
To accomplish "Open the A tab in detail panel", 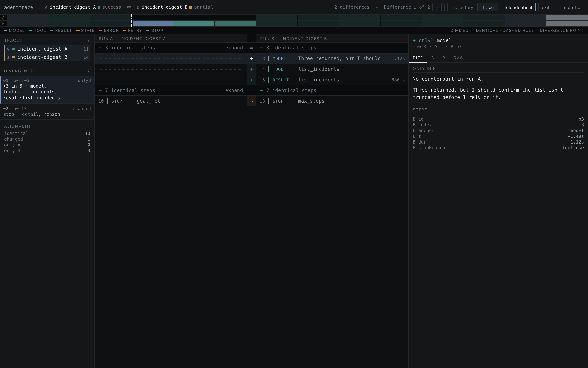I will (x=432, y=58).
